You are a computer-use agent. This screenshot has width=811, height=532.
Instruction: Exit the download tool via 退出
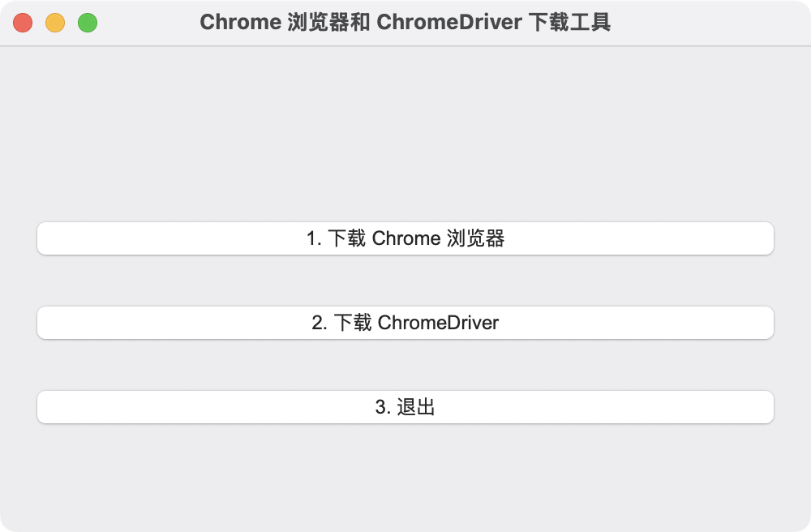pos(405,407)
